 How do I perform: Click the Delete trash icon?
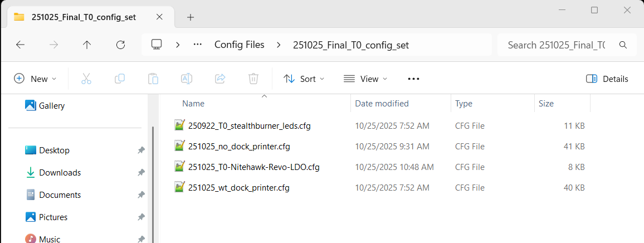pos(253,79)
